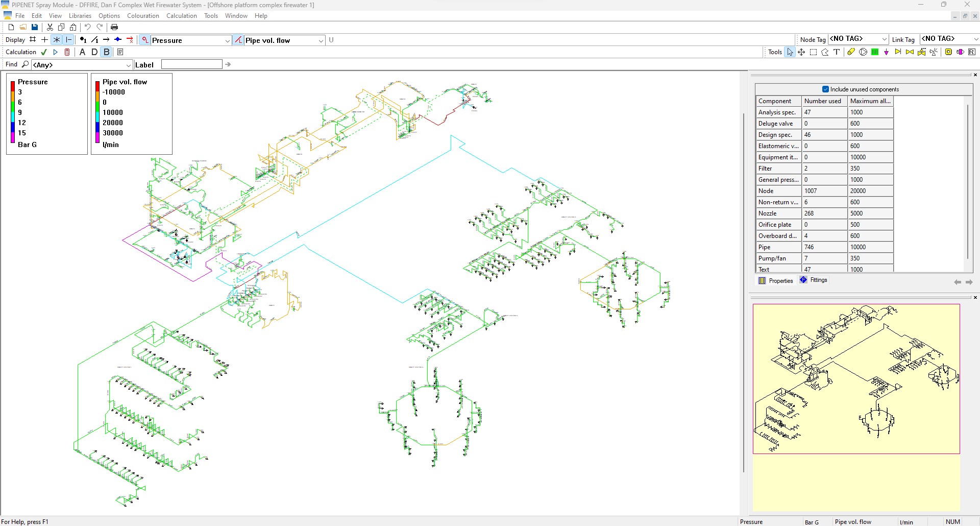Toggle the asterisk display option button
The width and height of the screenshot is (980, 526).
click(57, 40)
